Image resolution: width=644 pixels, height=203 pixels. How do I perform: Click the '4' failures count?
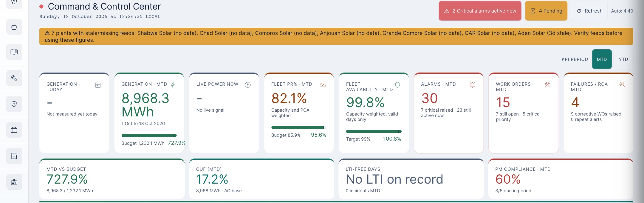coord(575,102)
